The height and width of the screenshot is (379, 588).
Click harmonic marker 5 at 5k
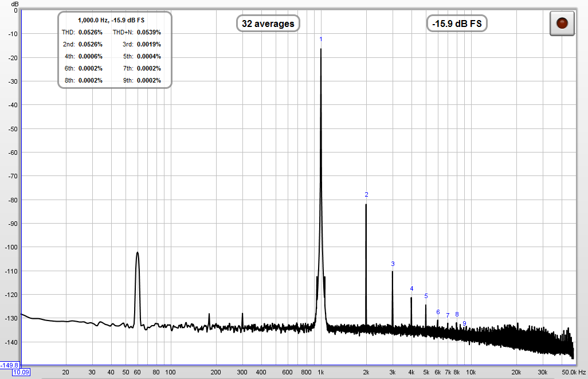point(426,296)
